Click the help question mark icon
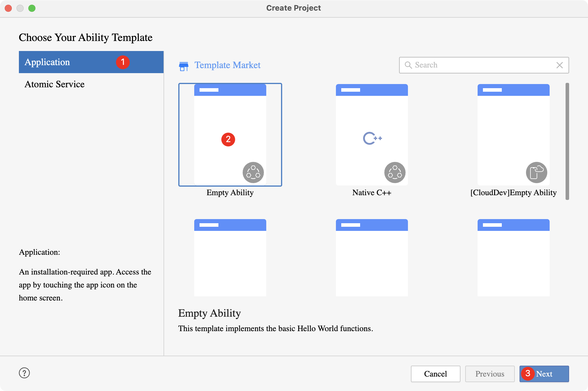The image size is (588, 391). [x=24, y=373]
